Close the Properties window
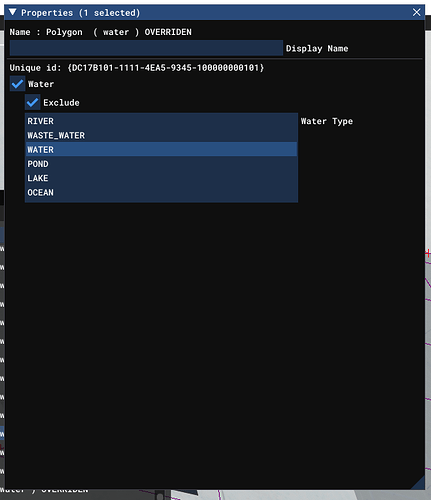This screenshot has height=500, width=431. [416, 12]
